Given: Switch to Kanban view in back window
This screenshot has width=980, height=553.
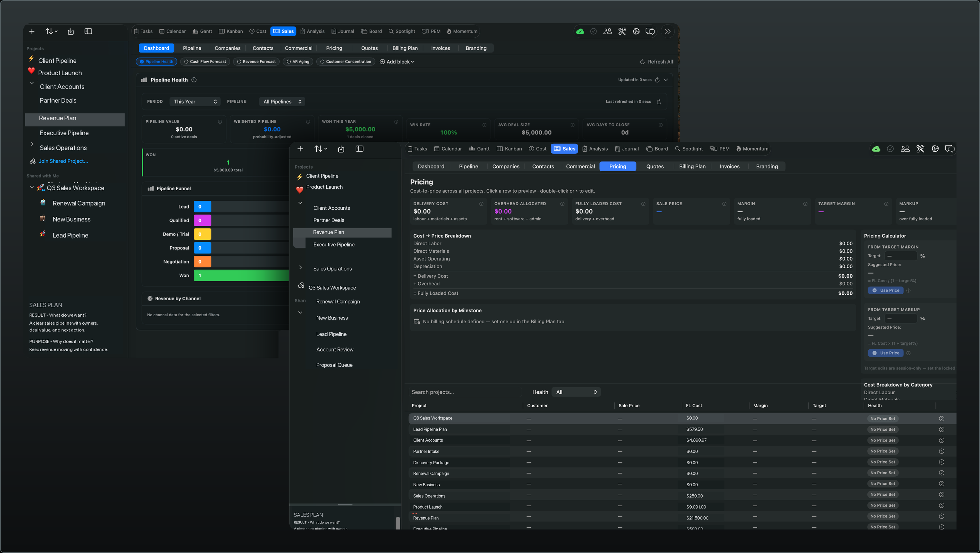Looking at the screenshot, I should pyautogui.click(x=231, y=31).
